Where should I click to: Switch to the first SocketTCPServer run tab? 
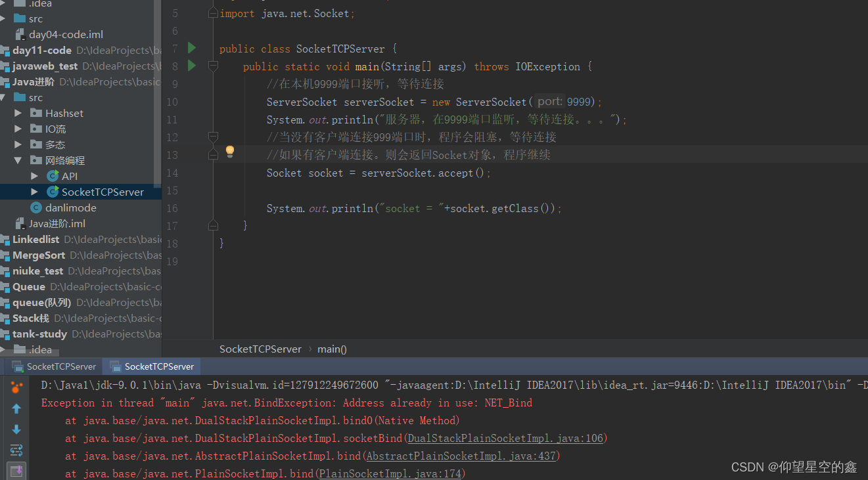[54, 366]
